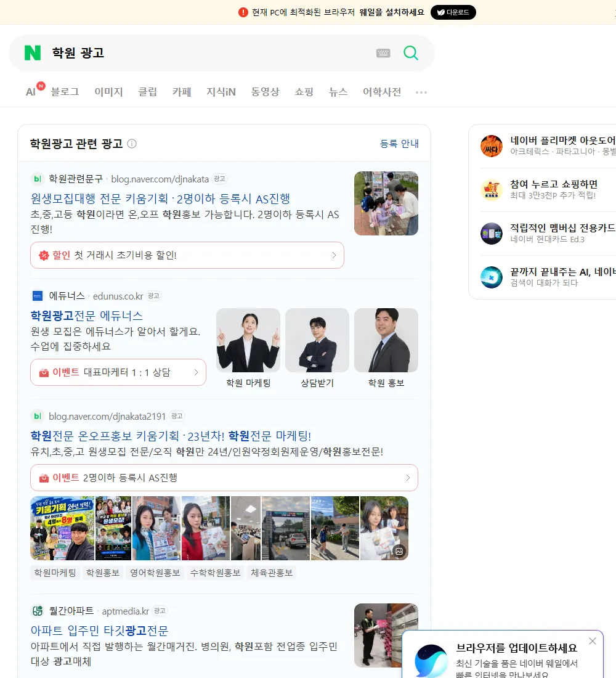Switch to the 동영상 tab

265,92
